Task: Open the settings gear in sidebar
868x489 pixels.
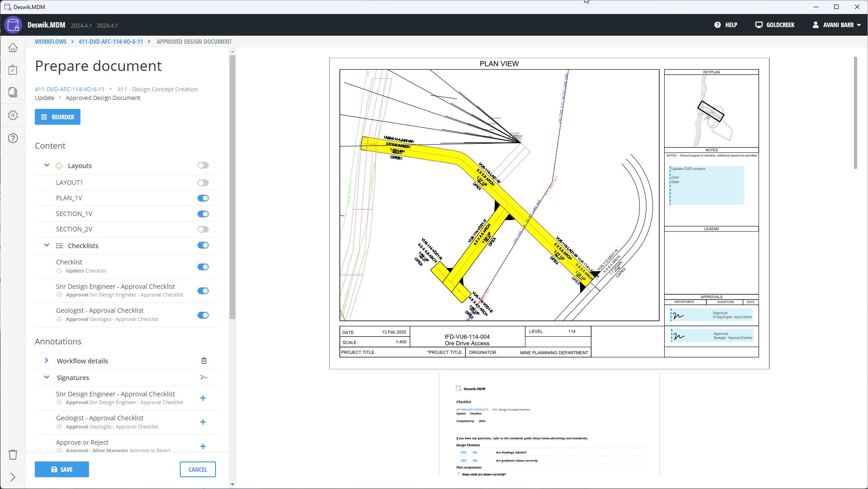Action: (13, 115)
